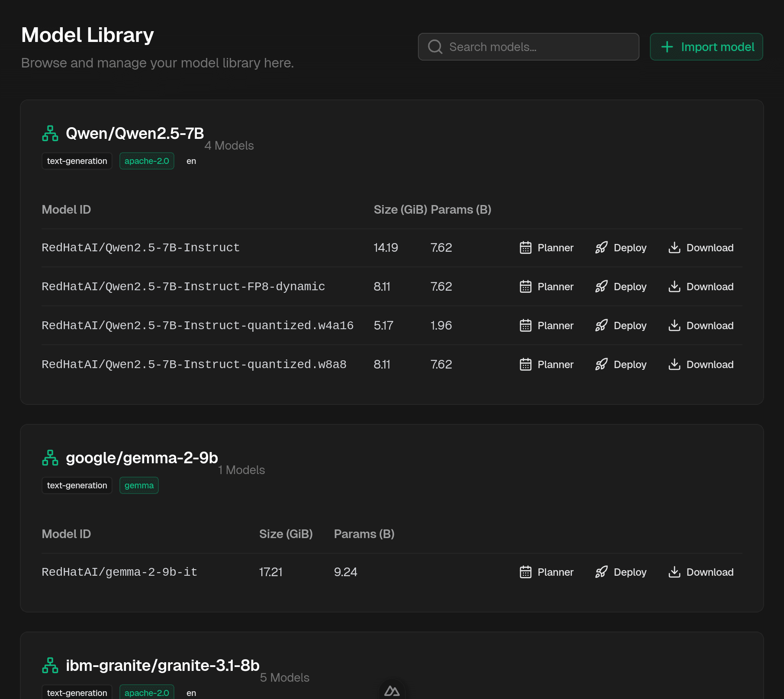Click the google/gemma-2-9b group network icon
The height and width of the screenshot is (699, 784).
coord(50,458)
